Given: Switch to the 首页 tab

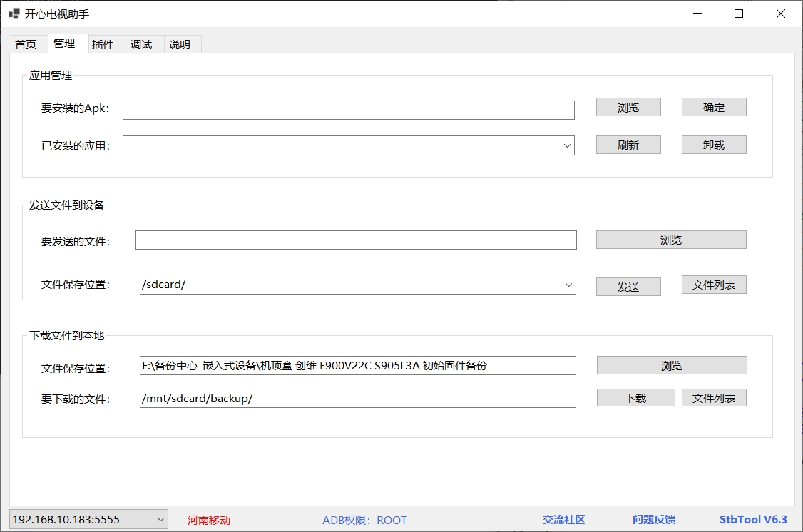Looking at the screenshot, I should point(26,44).
